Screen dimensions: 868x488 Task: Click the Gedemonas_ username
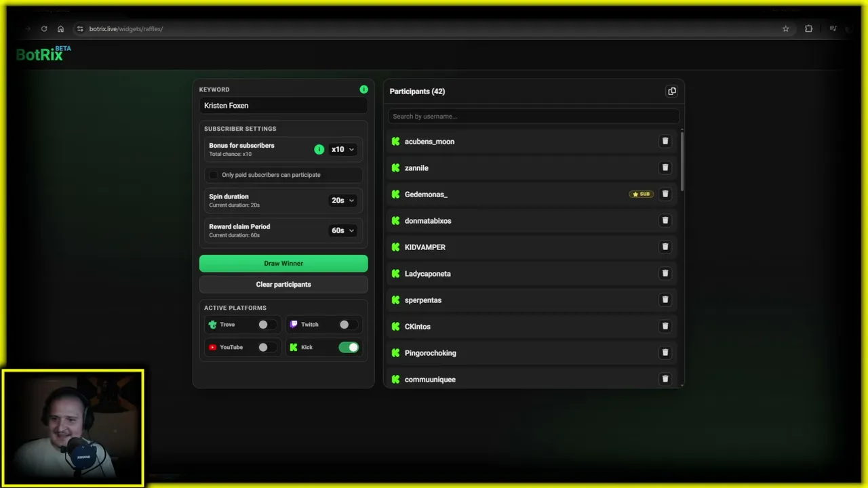[x=426, y=195]
